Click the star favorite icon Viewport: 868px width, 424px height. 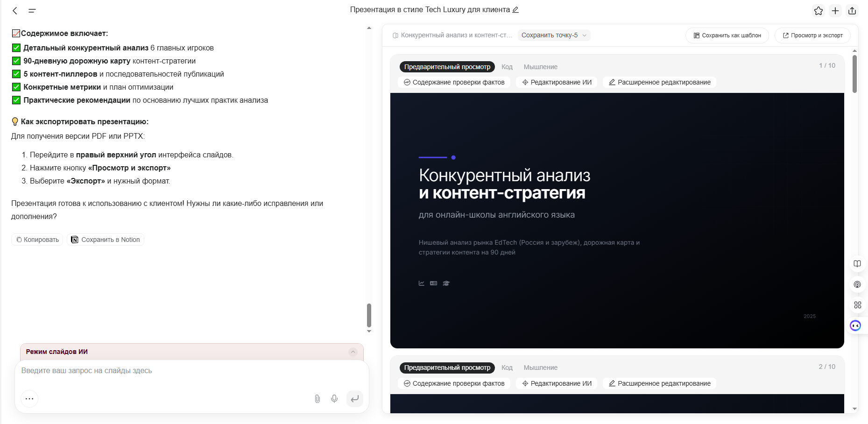click(x=819, y=11)
